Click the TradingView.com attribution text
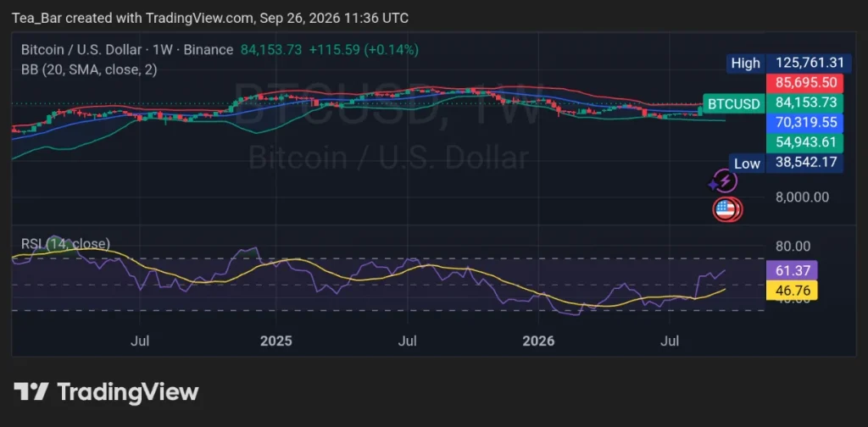Screen dimensions: 868x427 pyautogui.click(x=200, y=19)
